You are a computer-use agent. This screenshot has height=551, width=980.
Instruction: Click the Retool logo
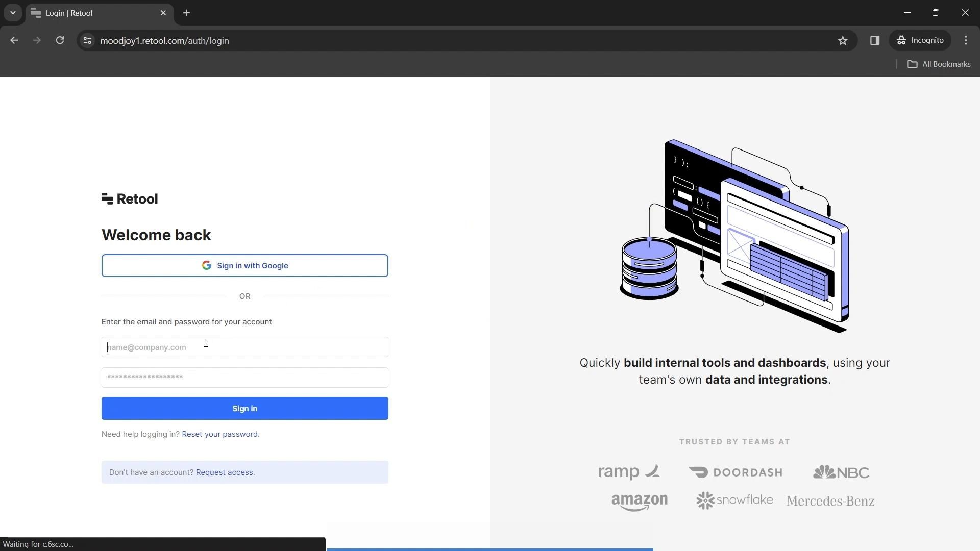[130, 199]
